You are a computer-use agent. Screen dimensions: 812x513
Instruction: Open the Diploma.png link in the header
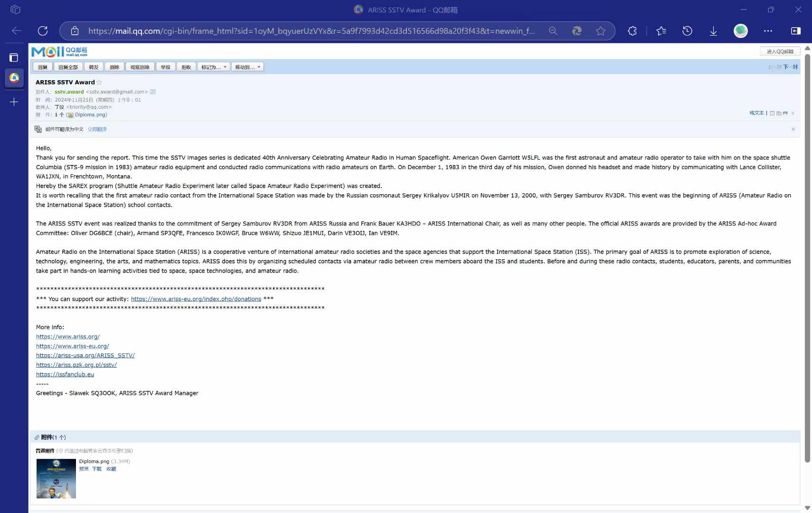pyautogui.click(x=90, y=114)
